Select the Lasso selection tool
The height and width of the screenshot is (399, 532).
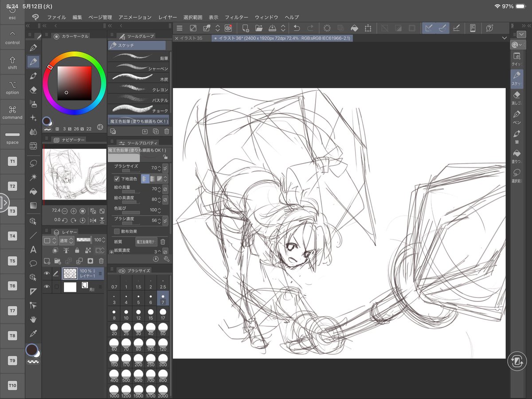pyautogui.click(x=33, y=163)
